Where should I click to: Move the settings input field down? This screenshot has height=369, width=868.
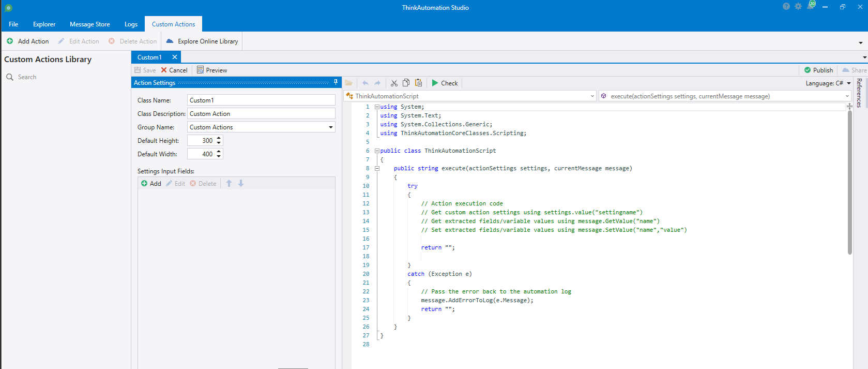pyautogui.click(x=241, y=183)
